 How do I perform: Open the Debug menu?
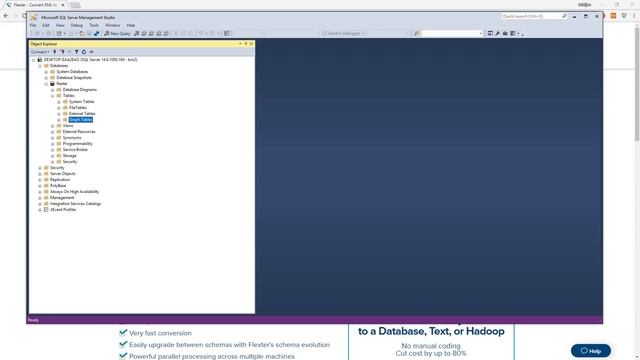tap(77, 25)
